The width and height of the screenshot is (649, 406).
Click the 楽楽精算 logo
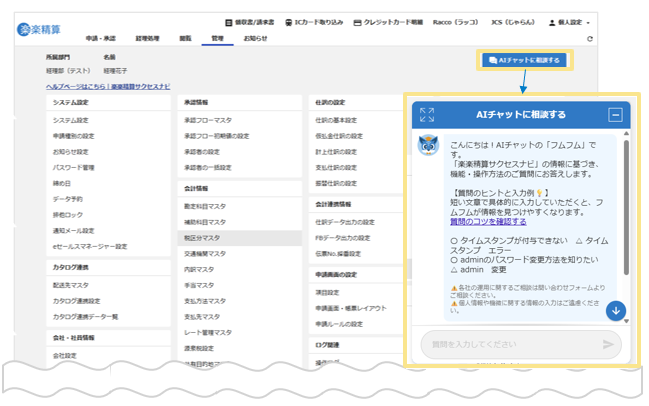coord(39,29)
